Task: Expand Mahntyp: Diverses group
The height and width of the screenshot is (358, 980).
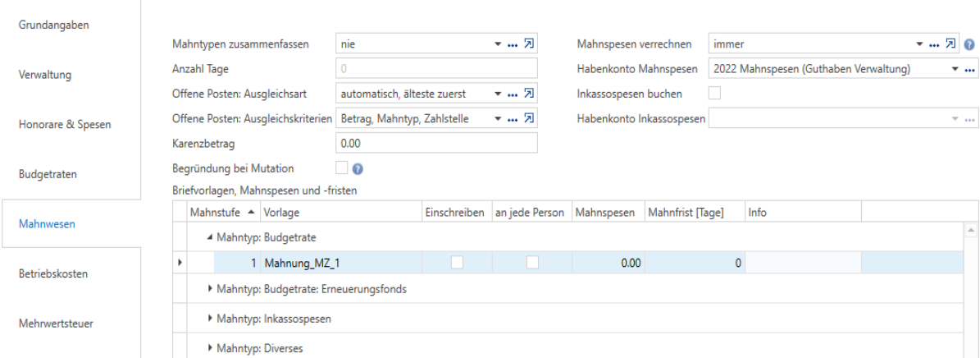Action: 210,347
